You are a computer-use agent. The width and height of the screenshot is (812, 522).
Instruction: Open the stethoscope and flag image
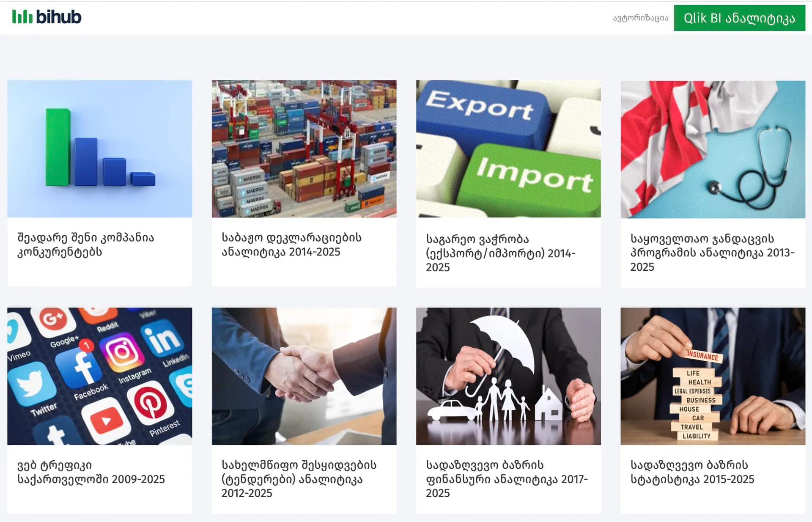pos(713,149)
